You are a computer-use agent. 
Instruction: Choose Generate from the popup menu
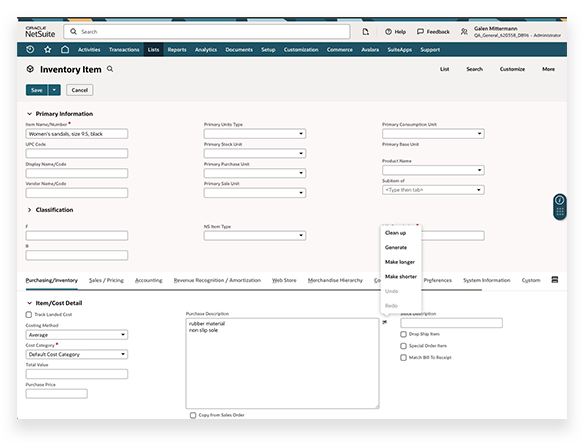tap(396, 247)
